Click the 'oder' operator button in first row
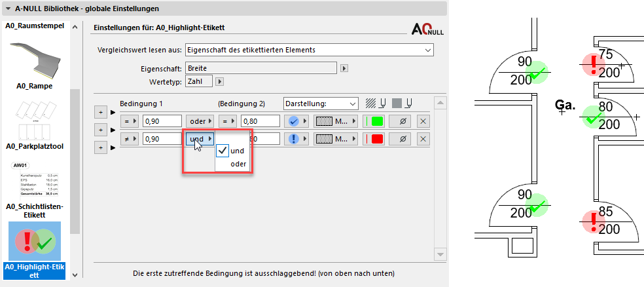 200,121
